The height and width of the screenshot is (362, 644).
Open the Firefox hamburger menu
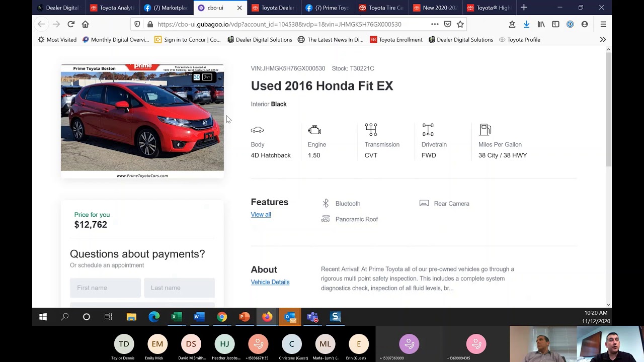603,24
